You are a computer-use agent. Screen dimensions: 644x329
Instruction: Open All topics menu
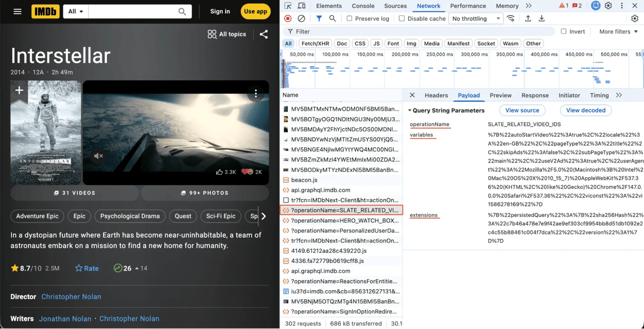click(227, 34)
